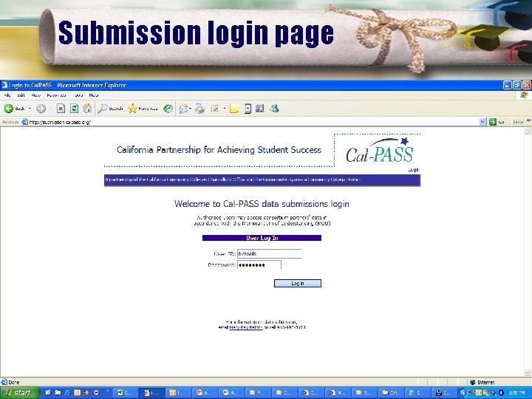Screen dimensions: 532x399
Task: Open the Favorites menu
Action: pos(56,95)
